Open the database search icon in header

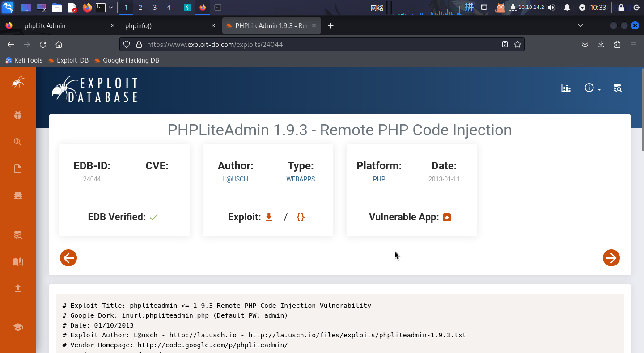point(618,88)
